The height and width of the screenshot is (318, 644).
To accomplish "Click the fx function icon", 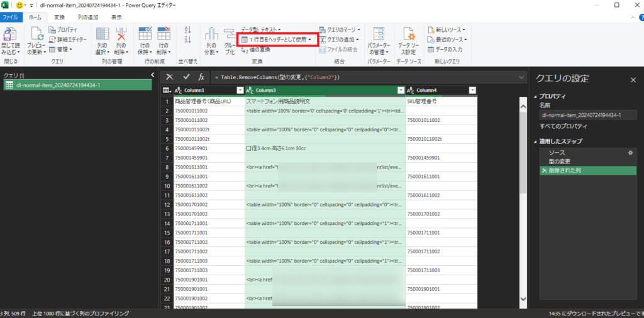I will 201,77.
